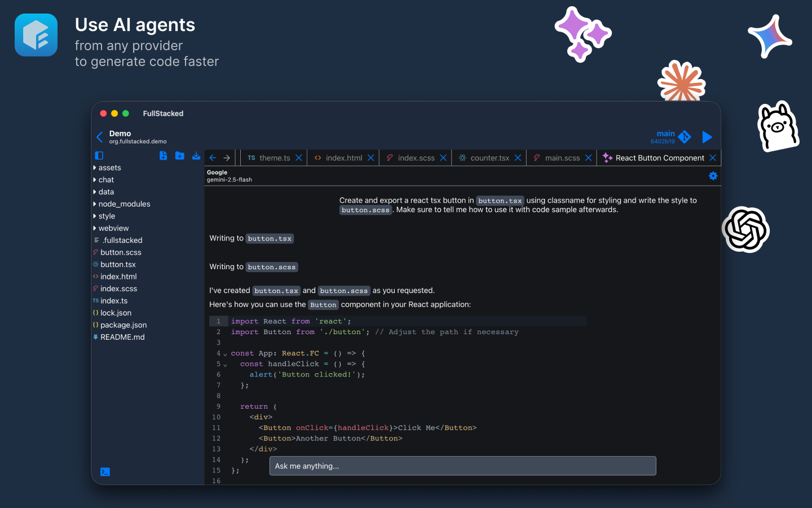Close the React Button Component tab
Screen dimensions: 812x508
coord(713,158)
